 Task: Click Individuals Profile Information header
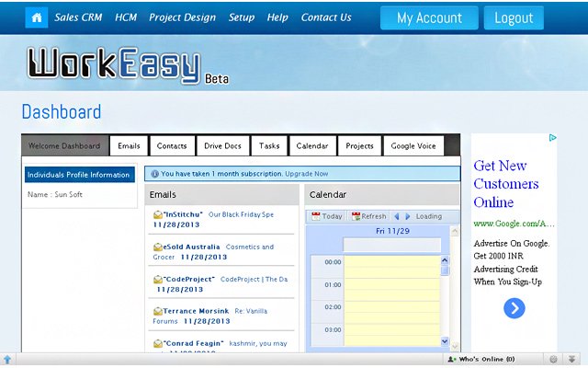pyautogui.click(x=80, y=175)
